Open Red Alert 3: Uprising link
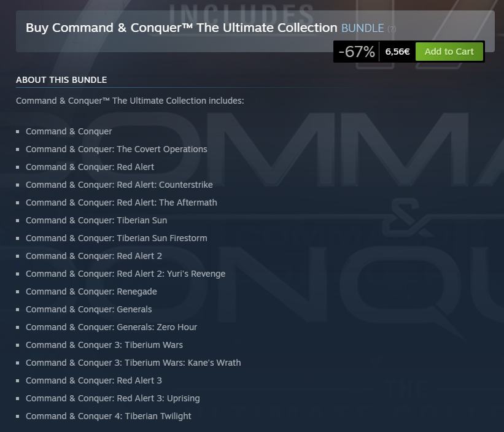This screenshot has width=504, height=432. (112, 398)
